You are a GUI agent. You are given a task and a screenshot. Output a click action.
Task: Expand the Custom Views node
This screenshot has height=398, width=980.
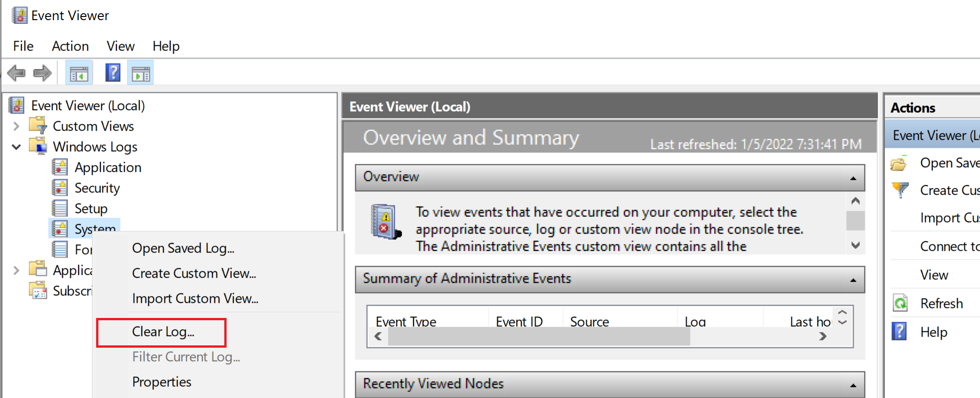(x=16, y=126)
